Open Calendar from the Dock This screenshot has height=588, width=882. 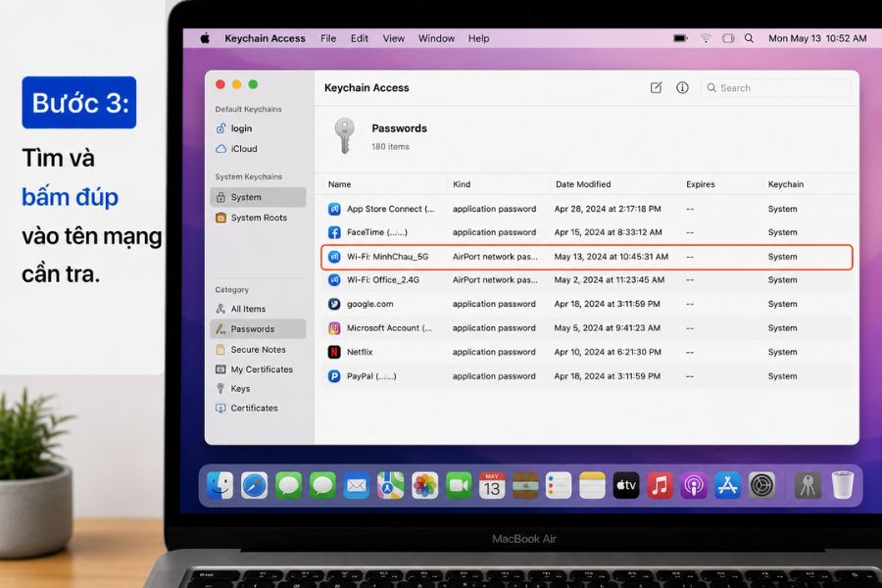pyautogui.click(x=492, y=486)
